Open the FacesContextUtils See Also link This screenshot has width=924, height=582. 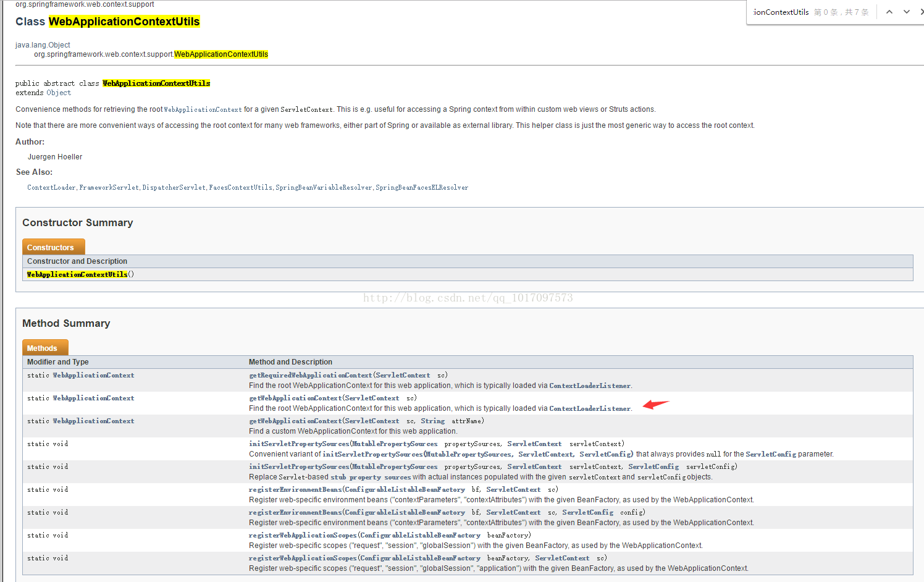click(240, 187)
